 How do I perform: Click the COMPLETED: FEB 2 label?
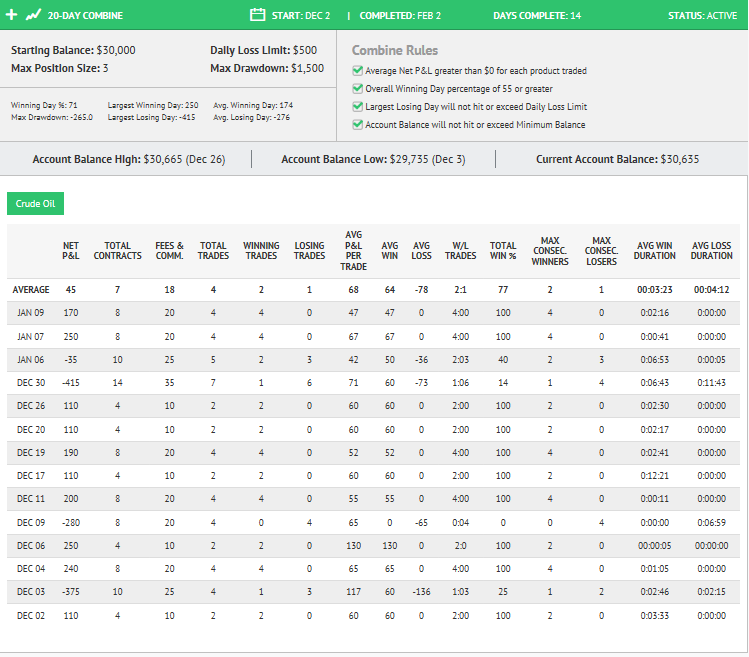400,15
